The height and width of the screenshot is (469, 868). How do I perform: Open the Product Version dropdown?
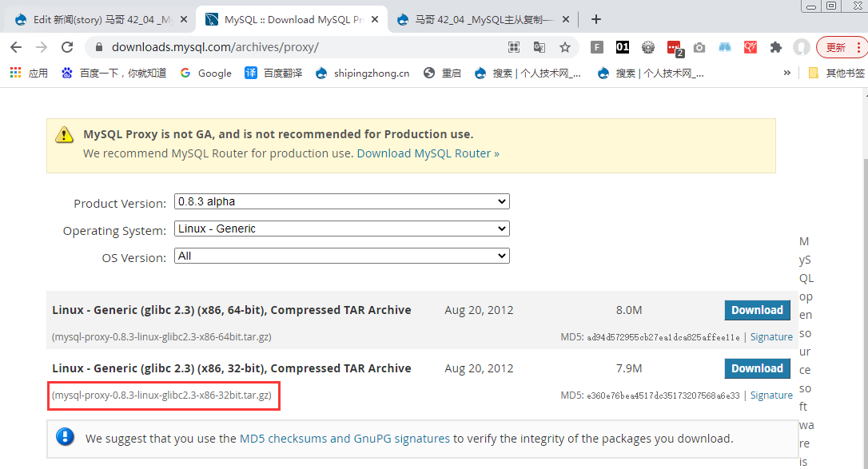tap(341, 201)
